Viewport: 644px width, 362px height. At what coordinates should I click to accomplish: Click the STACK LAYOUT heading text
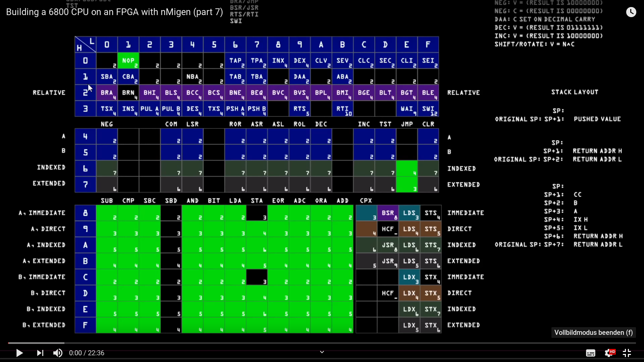click(x=575, y=92)
